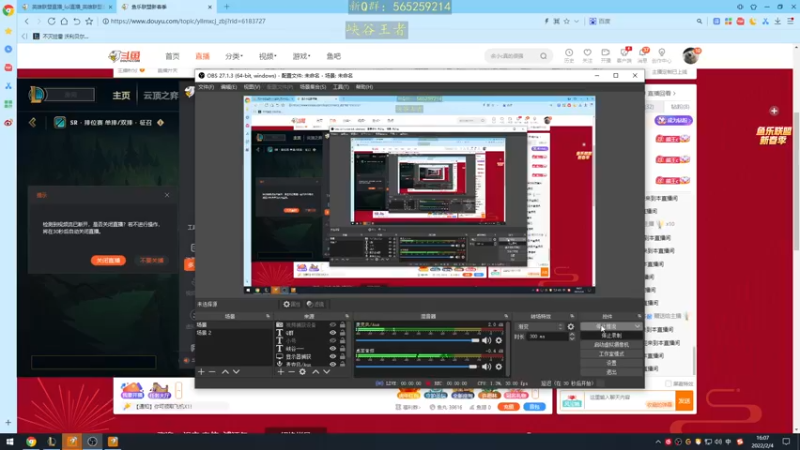Expand the stop streaming button dropdown arrow
Screen dimensions: 800x450
pos(637,327)
